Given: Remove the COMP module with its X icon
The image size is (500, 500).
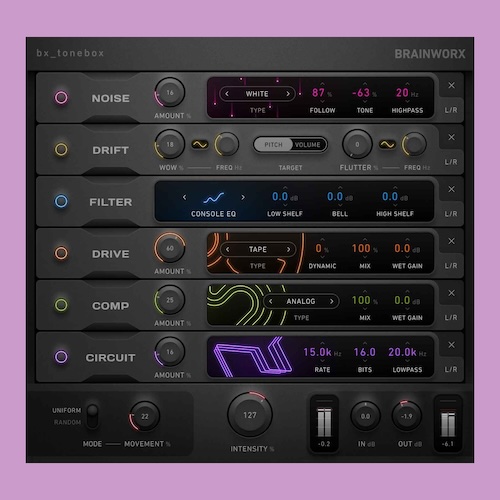Looking at the screenshot, I should pos(452,293).
